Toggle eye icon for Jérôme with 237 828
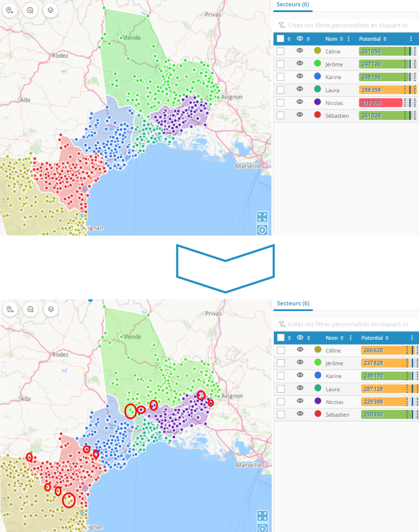The width and height of the screenshot is (419, 532). (x=300, y=362)
